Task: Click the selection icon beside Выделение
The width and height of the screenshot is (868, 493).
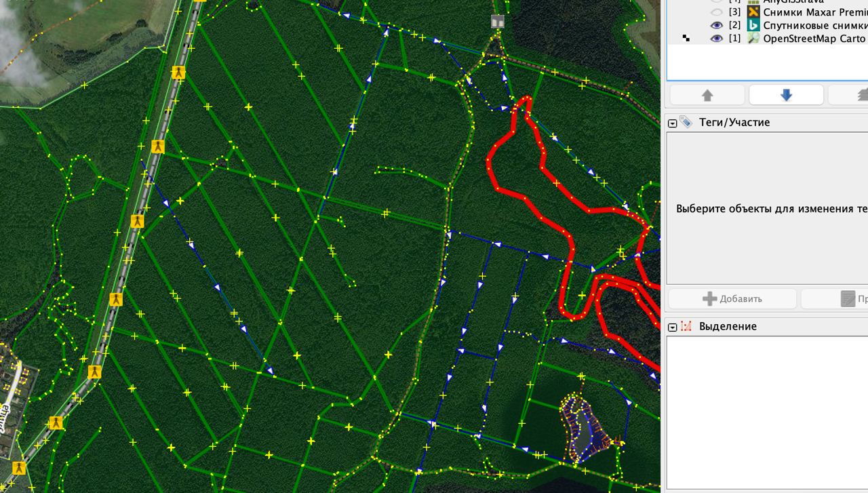Action: tap(686, 326)
